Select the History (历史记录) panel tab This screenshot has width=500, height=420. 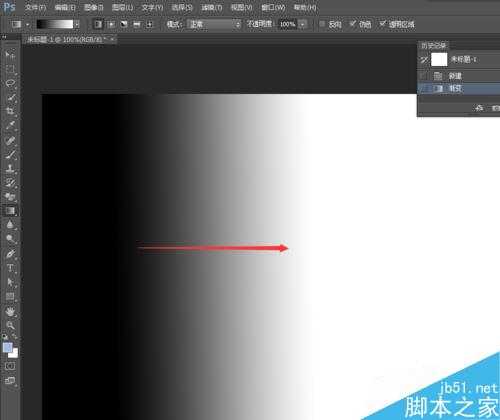click(433, 46)
